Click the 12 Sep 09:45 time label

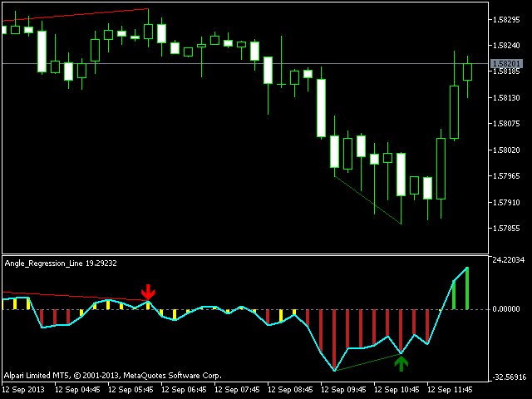pos(343,390)
